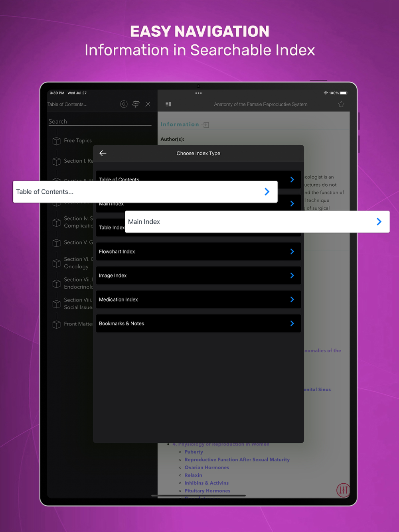Click the Information heading
Viewport: 399px width, 532px height.
coord(180,124)
